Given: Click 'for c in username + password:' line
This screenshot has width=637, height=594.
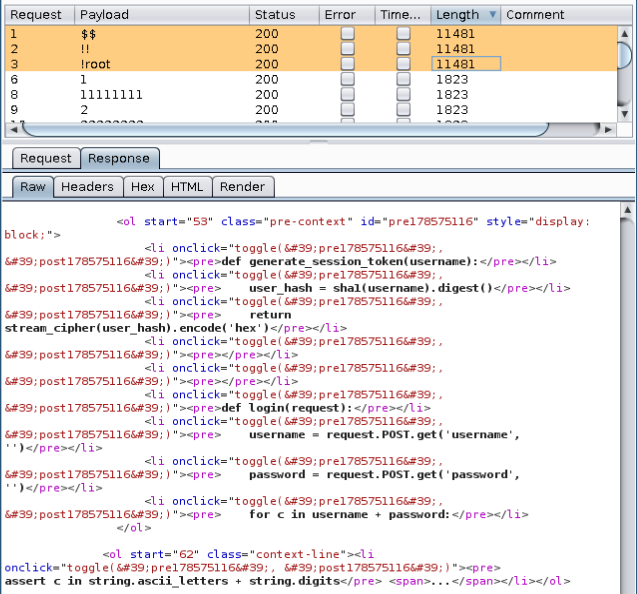Looking at the screenshot, I should 349,514.
